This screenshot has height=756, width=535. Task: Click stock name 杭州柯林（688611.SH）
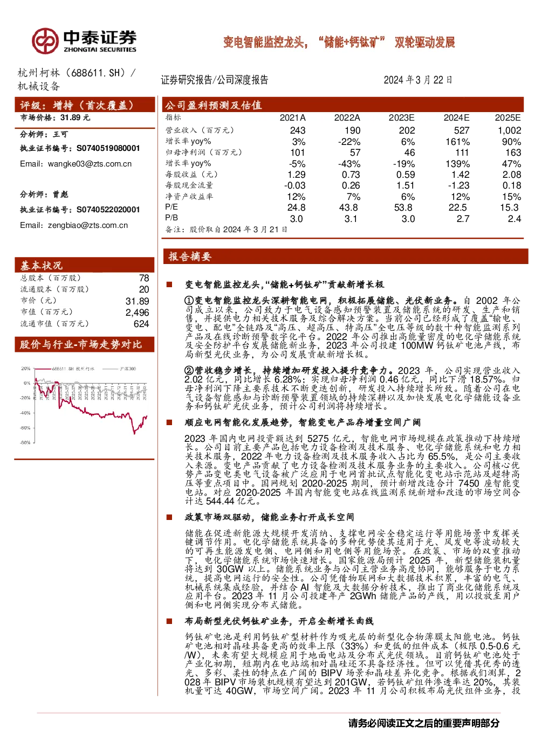pos(77,73)
